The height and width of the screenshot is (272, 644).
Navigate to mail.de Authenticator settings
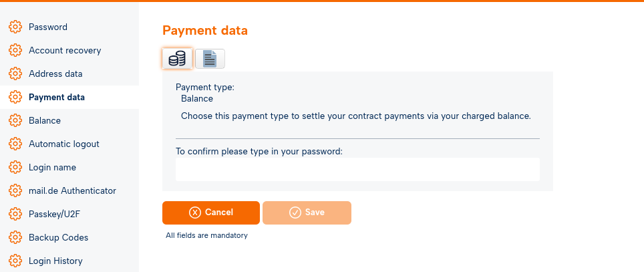[x=72, y=191]
